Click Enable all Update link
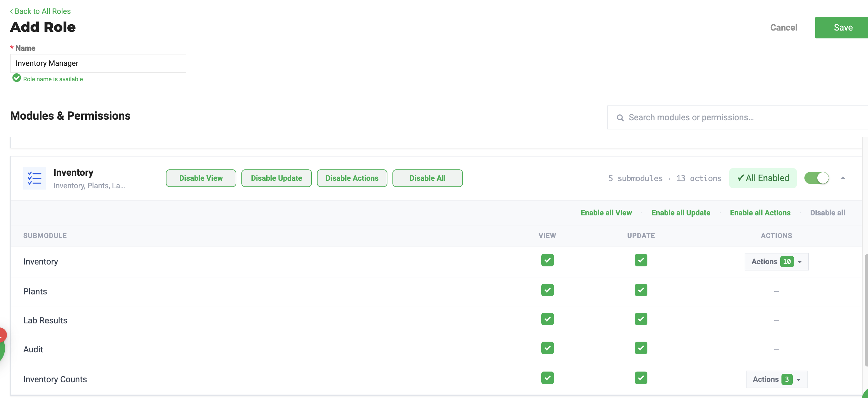The width and height of the screenshot is (868, 398). [681, 213]
